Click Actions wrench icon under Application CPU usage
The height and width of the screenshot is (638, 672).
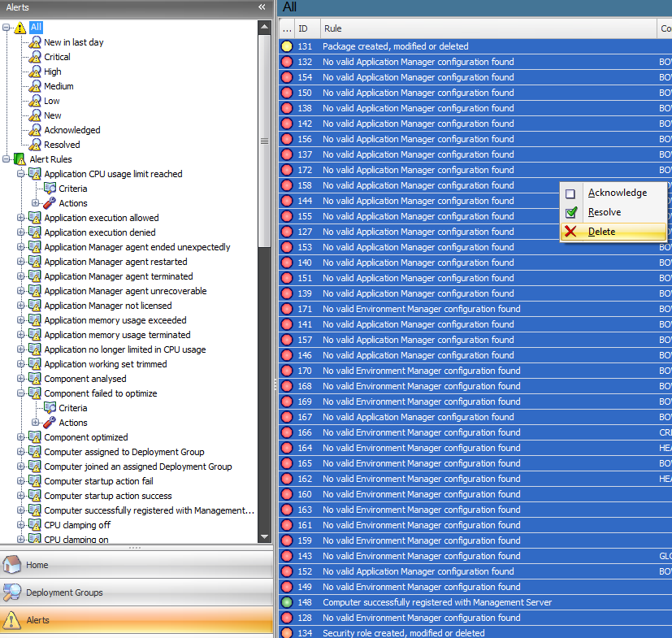50,203
